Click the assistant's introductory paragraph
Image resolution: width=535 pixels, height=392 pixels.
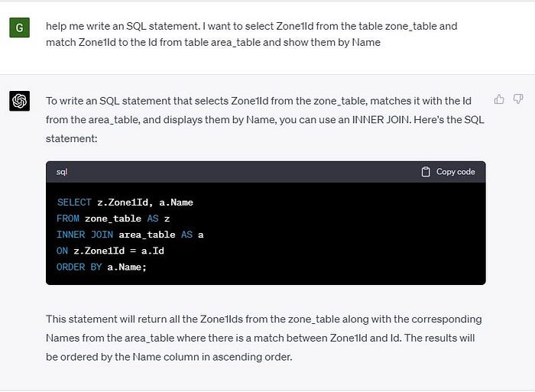click(264, 120)
